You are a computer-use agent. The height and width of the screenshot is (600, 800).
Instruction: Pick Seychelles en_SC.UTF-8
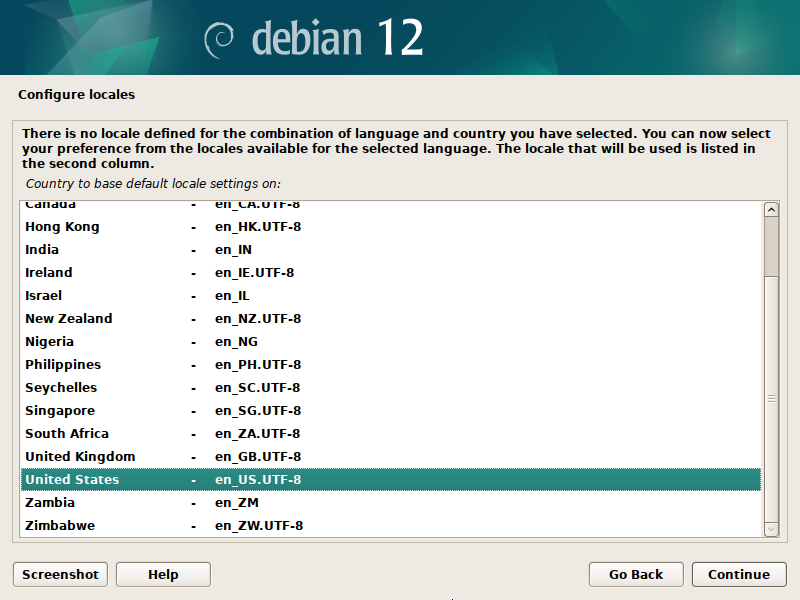[x=390, y=388]
